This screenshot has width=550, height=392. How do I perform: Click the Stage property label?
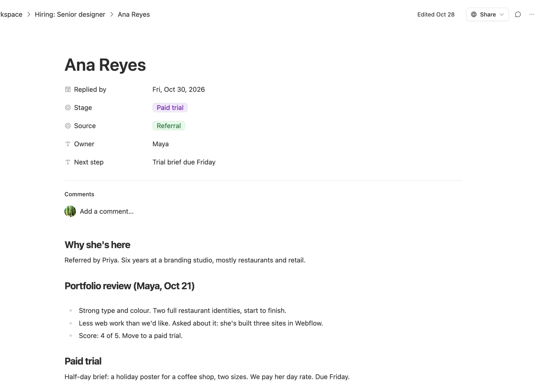(x=83, y=108)
